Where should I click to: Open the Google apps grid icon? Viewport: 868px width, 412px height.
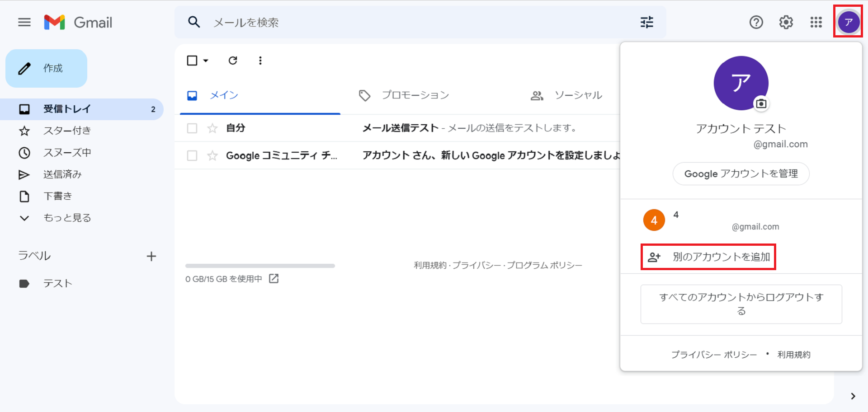[816, 22]
